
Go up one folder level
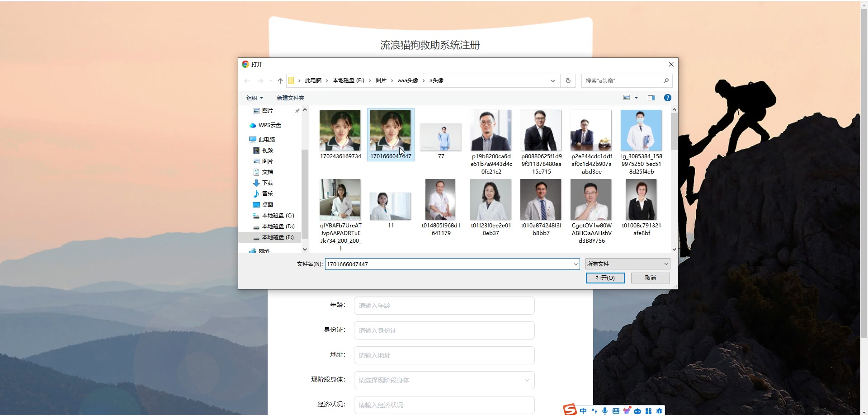tap(280, 81)
